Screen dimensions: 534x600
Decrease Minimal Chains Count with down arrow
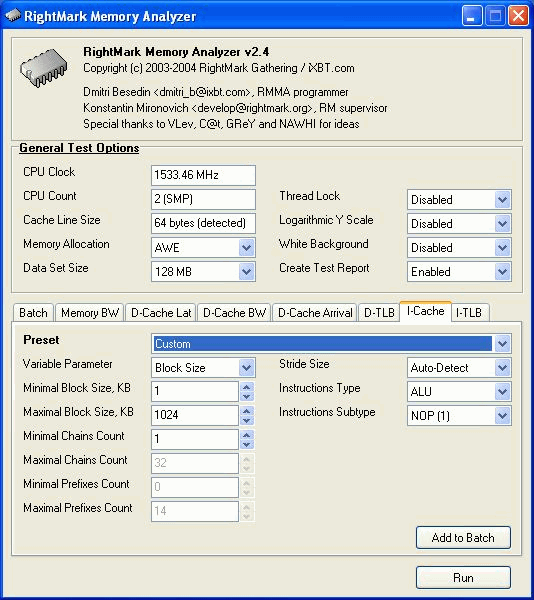[x=247, y=445]
